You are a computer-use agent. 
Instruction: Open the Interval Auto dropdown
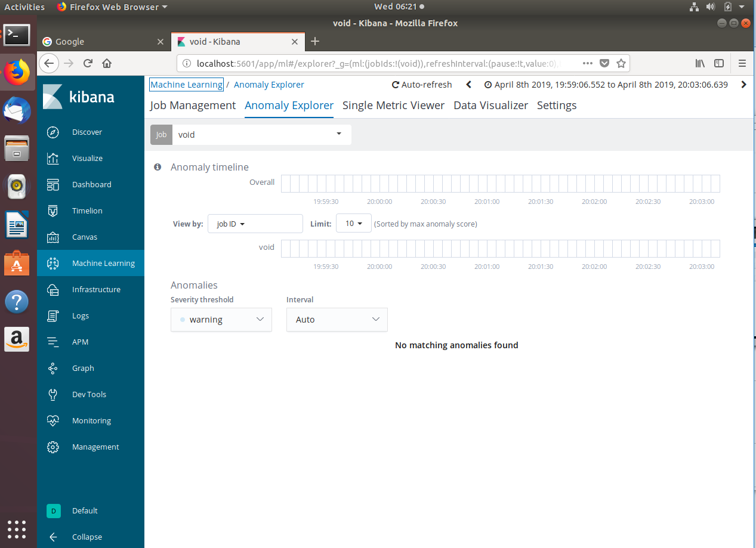tap(337, 320)
